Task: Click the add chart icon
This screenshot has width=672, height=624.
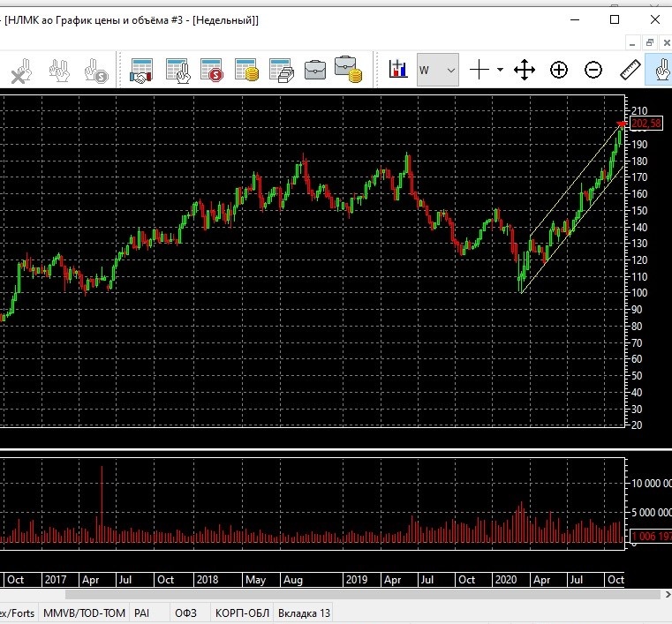Action: click(x=397, y=69)
